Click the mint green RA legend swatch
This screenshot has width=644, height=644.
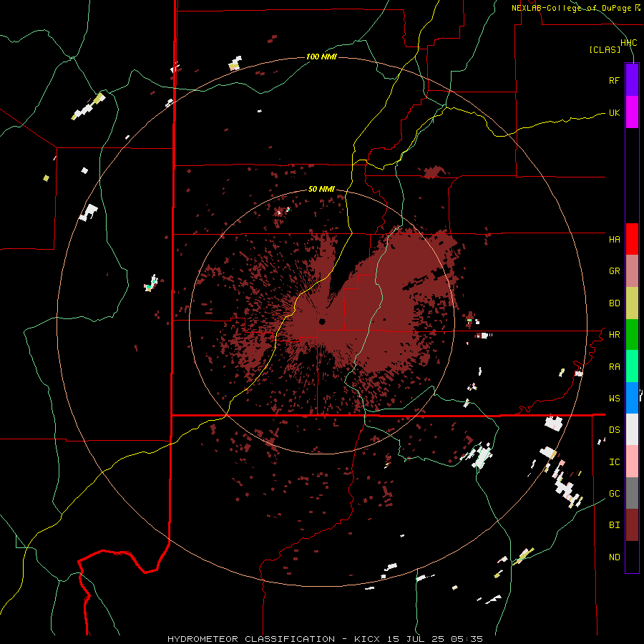click(x=632, y=366)
